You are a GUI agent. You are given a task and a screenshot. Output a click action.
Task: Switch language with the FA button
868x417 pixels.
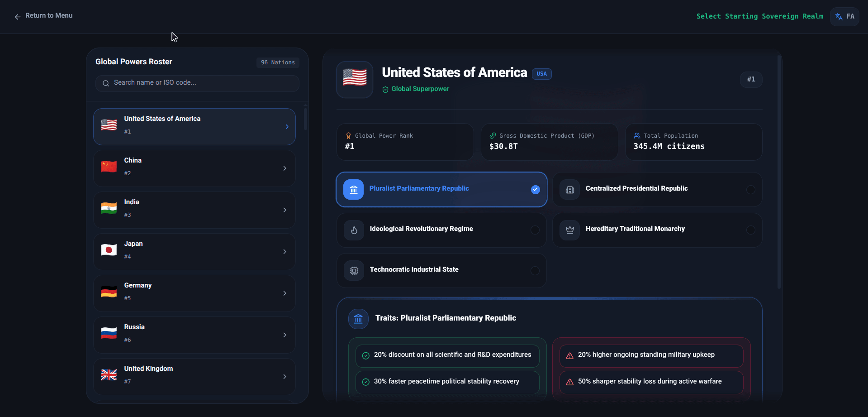tap(844, 17)
